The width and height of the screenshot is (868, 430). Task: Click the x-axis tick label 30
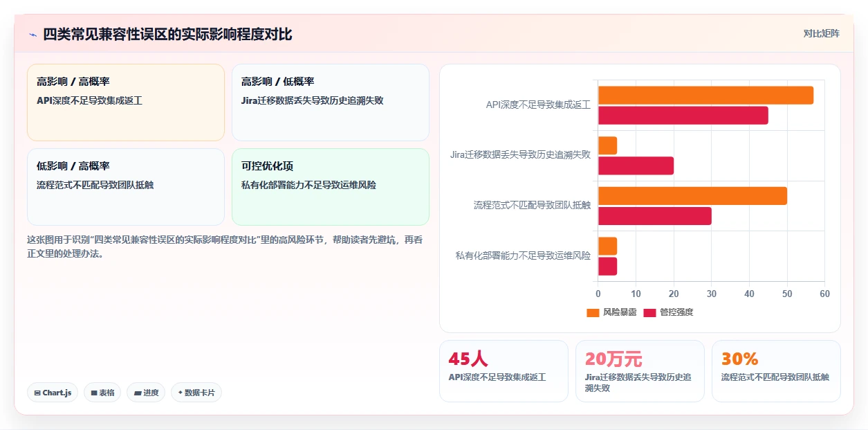coord(712,294)
